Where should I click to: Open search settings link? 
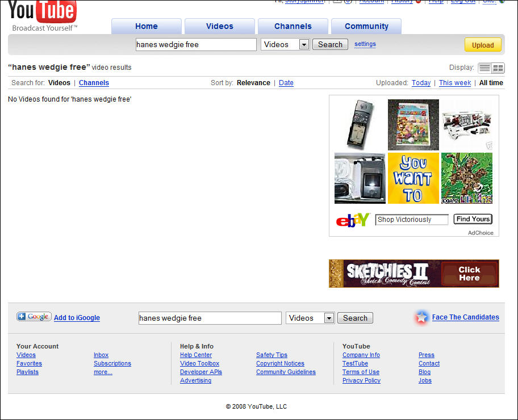coord(365,44)
